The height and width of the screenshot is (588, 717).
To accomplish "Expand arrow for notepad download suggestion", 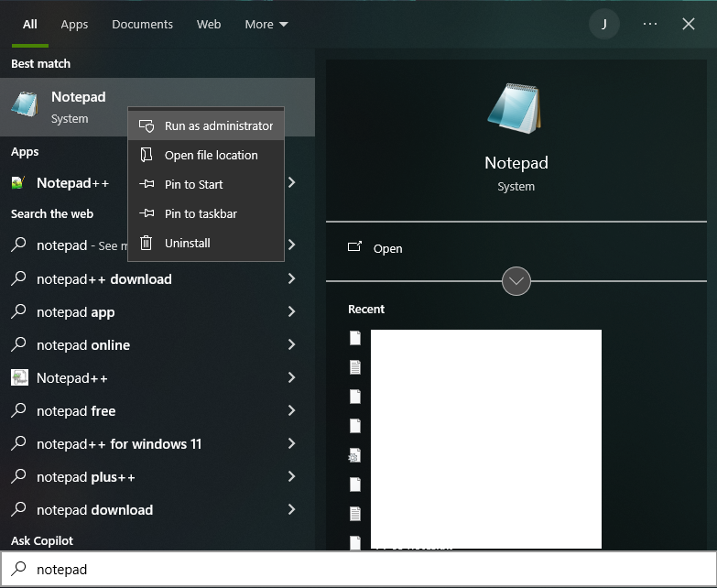I will [x=292, y=509].
